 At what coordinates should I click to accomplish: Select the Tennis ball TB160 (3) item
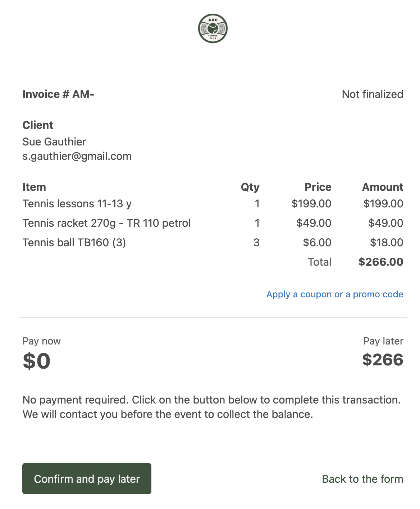coord(74,243)
